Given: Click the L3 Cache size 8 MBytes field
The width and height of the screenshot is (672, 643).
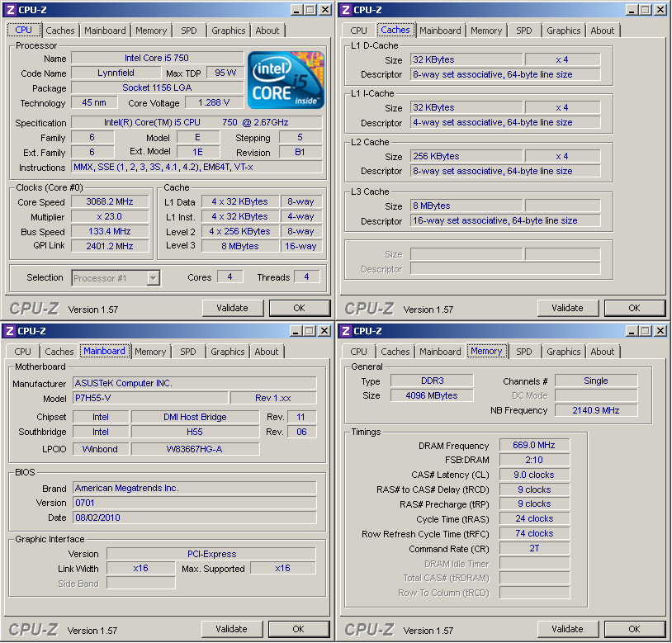Looking at the screenshot, I should coord(466,206).
